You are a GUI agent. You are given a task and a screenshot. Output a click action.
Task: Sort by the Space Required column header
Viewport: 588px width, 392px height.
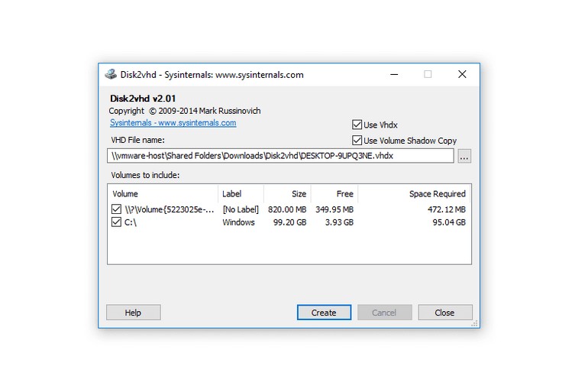coord(415,194)
